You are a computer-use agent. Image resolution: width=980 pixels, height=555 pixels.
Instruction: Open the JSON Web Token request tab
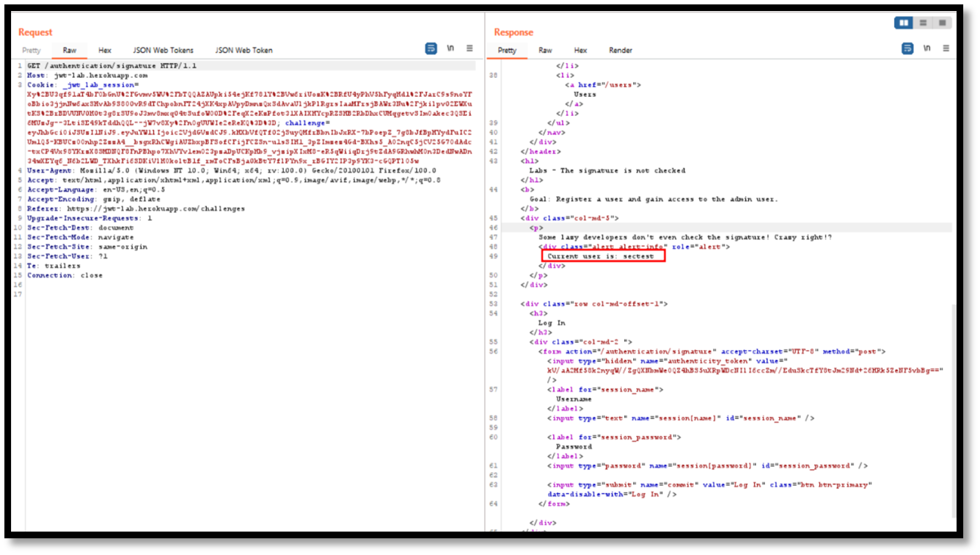[244, 51]
